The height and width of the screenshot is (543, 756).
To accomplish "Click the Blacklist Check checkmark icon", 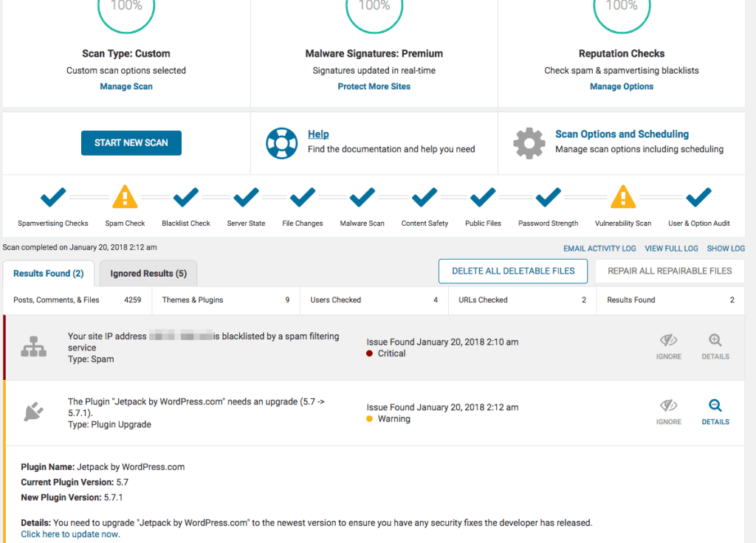I will click(x=185, y=197).
